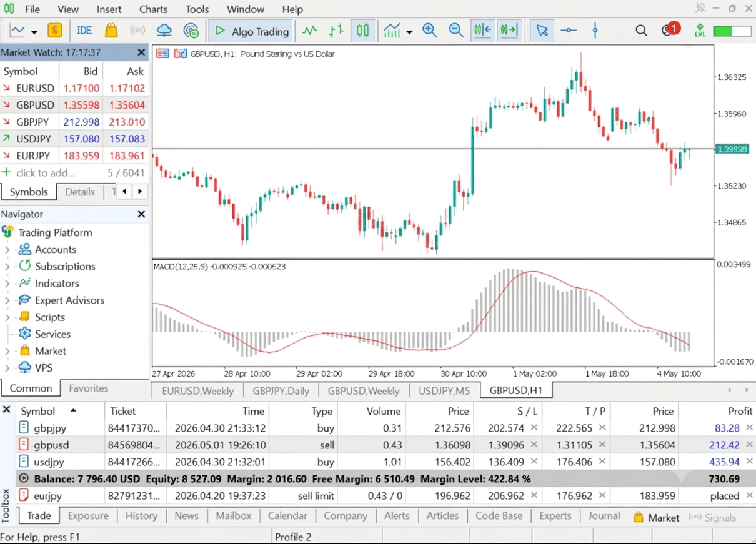
Task: Zoom in on the chart
Action: tap(430, 31)
